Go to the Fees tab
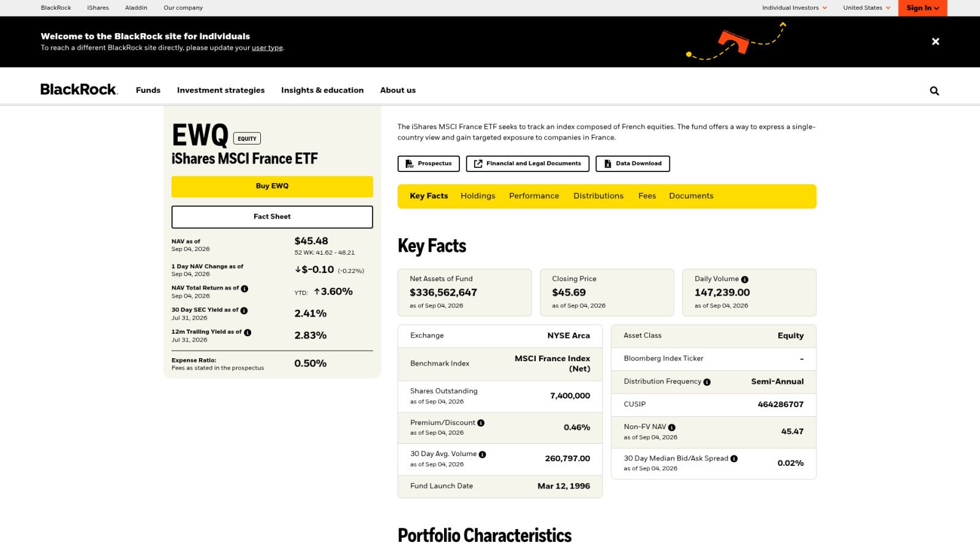 647,196
